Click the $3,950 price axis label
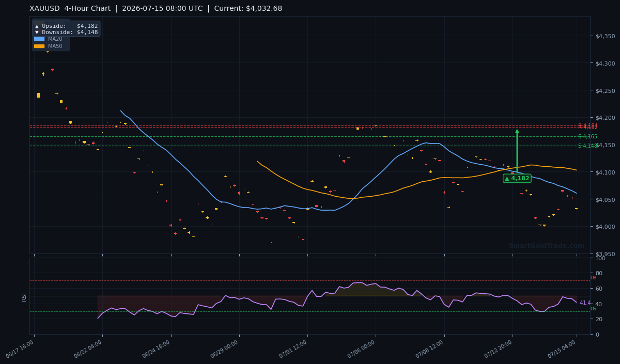Screen dimensions: 620x364 (605, 254)
